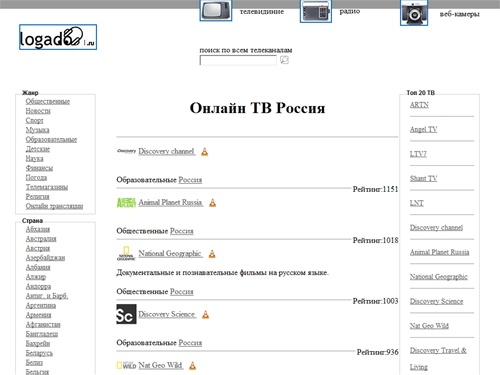Viewport: 500px width, 375px height.
Task: Open the веб-камеры menu label
Action: tap(460, 14)
